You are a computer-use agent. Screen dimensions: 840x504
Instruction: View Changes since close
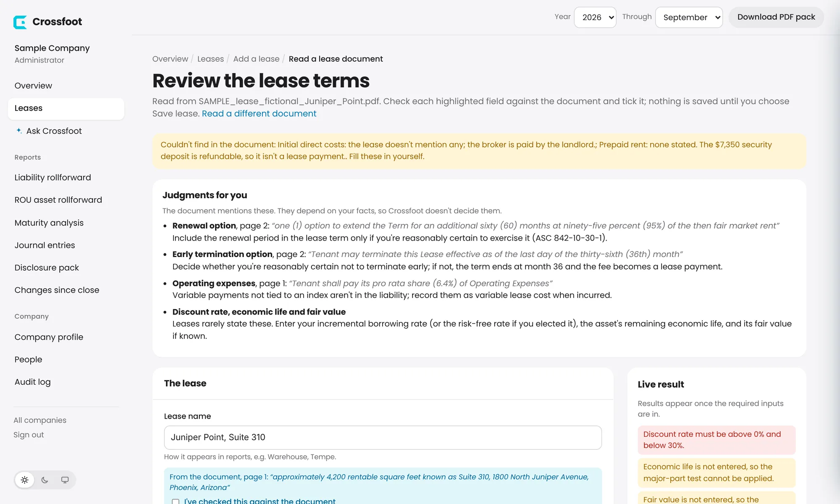66,290
